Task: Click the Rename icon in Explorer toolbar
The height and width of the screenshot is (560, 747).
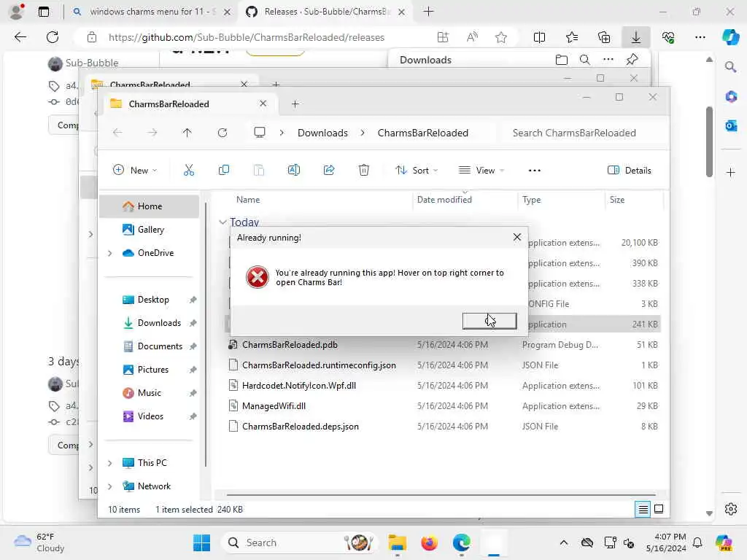Action: coord(293,170)
